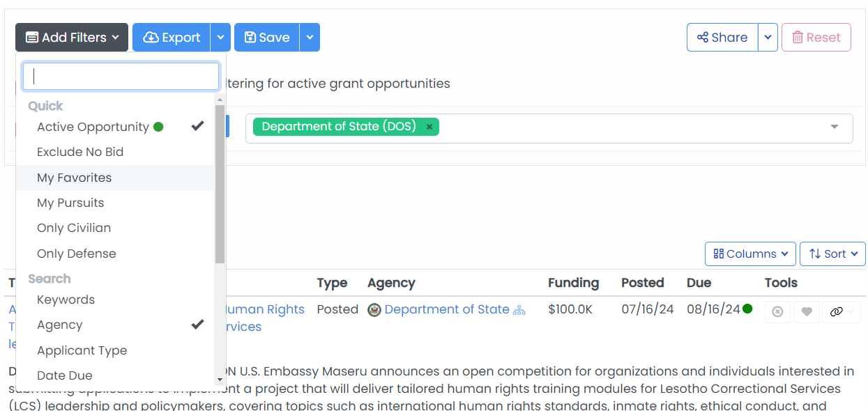Click the Department of State seal icon
The width and height of the screenshot is (868, 411).
(x=374, y=310)
